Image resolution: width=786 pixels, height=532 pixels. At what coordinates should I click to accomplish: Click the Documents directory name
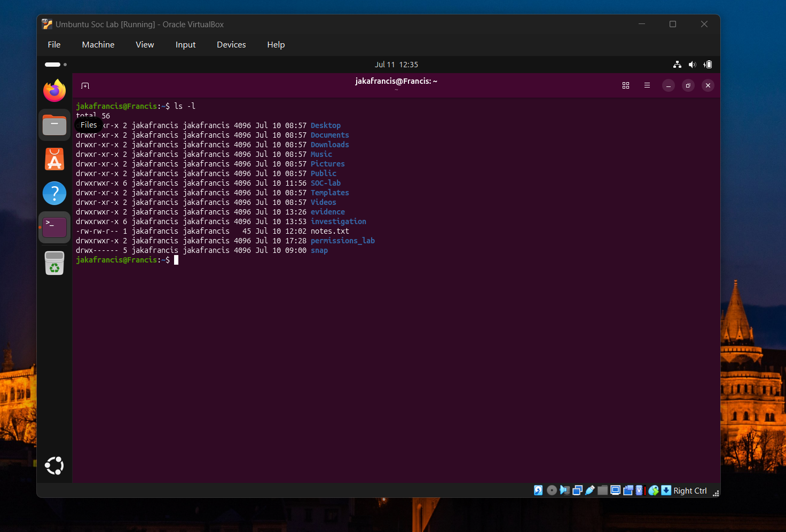(x=330, y=135)
